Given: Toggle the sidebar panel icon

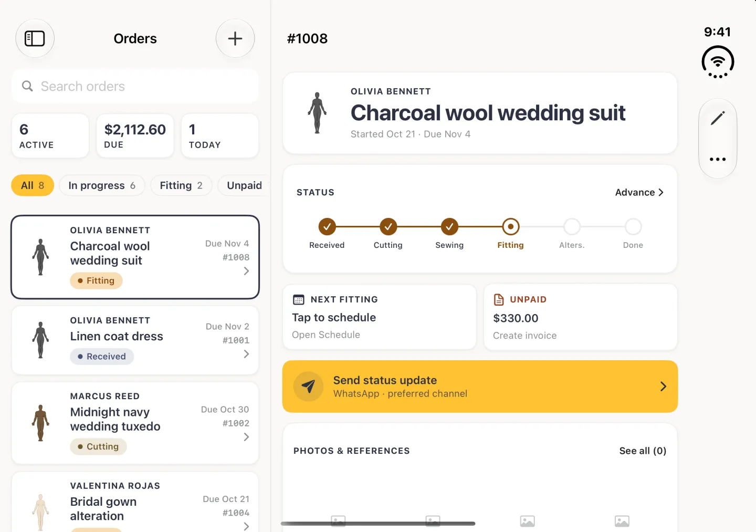Looking at the screenshot, I should coord(35,38).
